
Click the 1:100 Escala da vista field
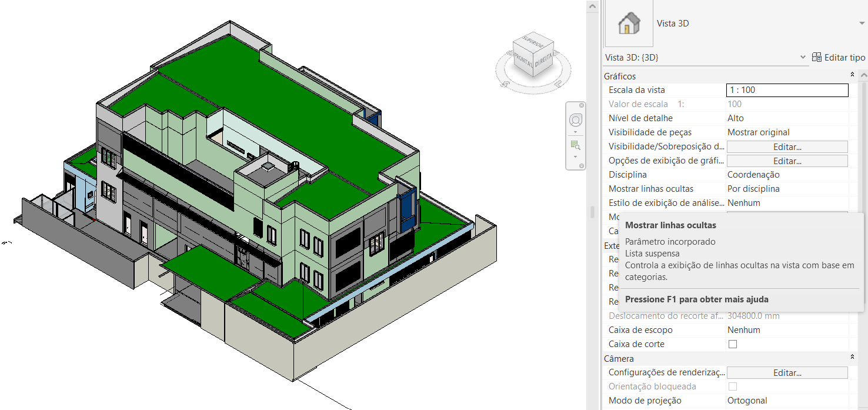tap(787, 90)
